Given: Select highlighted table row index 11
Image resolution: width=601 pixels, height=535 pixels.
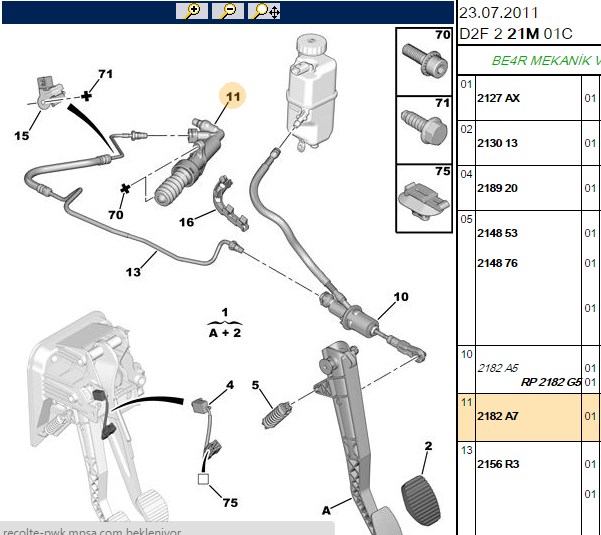Looking at the screenshot, I should (466, 402).
